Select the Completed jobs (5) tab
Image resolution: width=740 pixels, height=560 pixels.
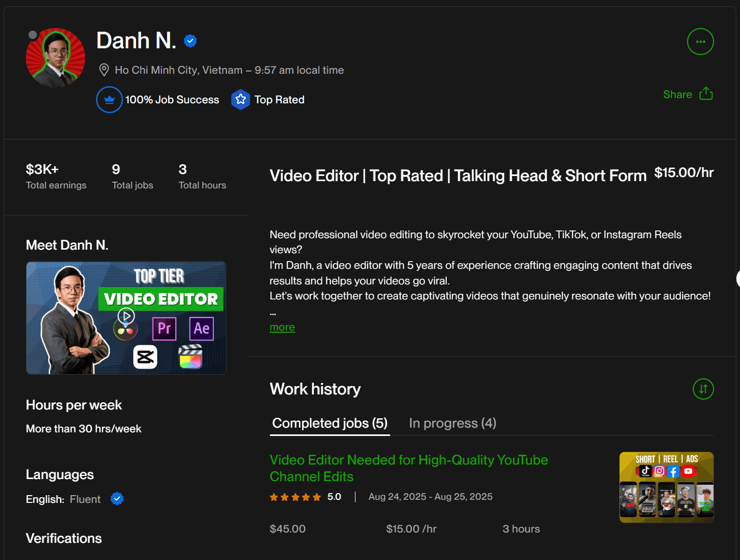click(x=330, y=424)
